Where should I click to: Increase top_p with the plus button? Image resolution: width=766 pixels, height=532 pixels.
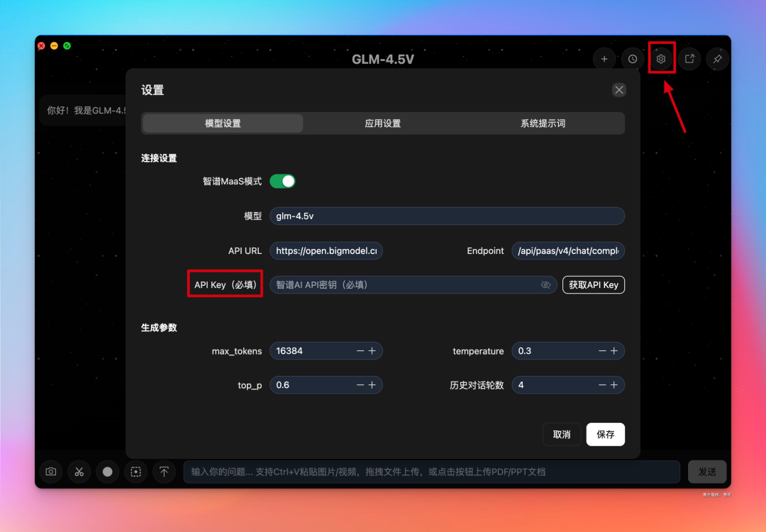[372, 385]
